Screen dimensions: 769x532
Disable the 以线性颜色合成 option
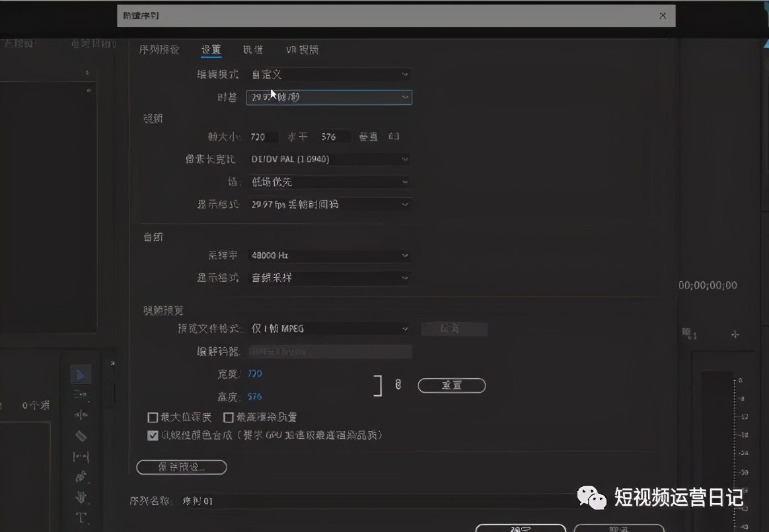click(x=153, y=436)
